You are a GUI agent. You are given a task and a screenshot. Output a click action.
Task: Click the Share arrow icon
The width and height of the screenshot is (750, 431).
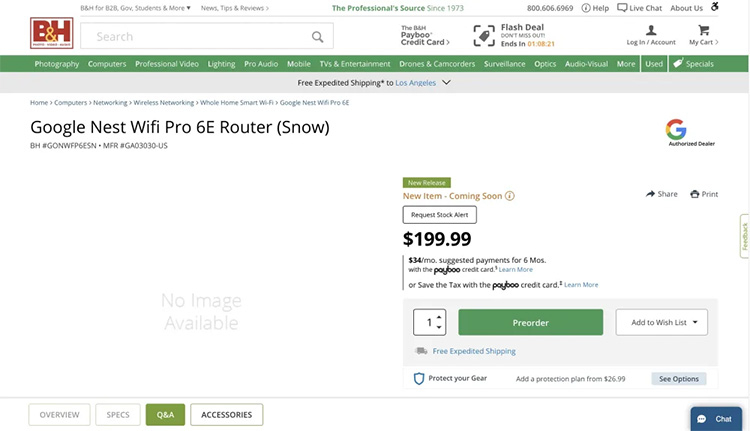(650, 194)
